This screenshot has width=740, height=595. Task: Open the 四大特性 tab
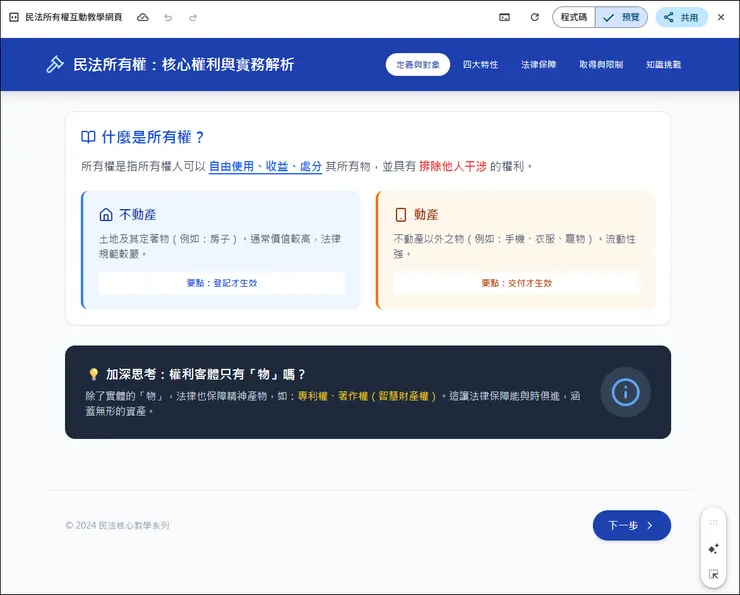click(480, 65)
